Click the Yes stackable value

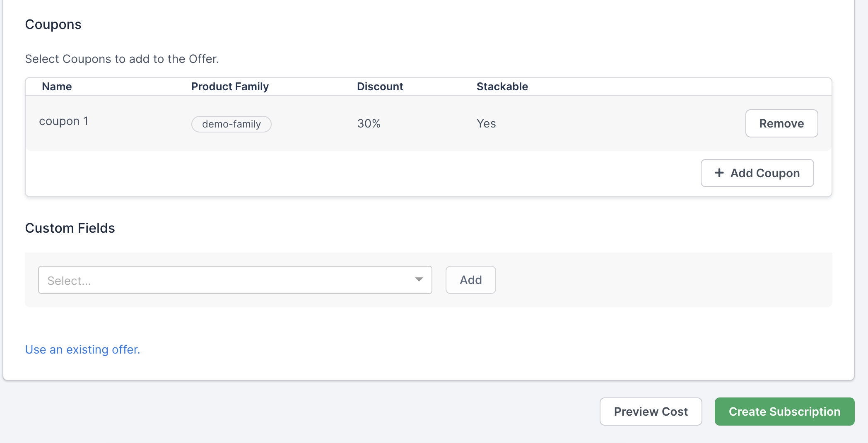pos(486,123)
